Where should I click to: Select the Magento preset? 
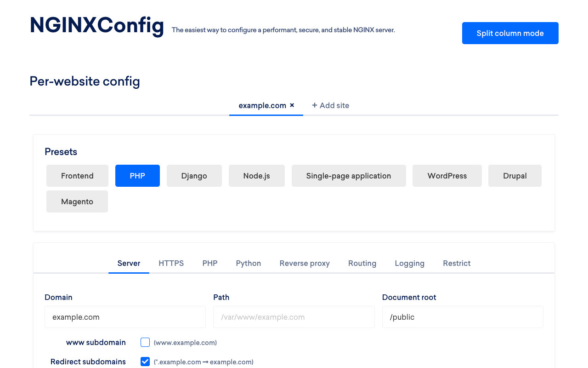pos(77,201)
